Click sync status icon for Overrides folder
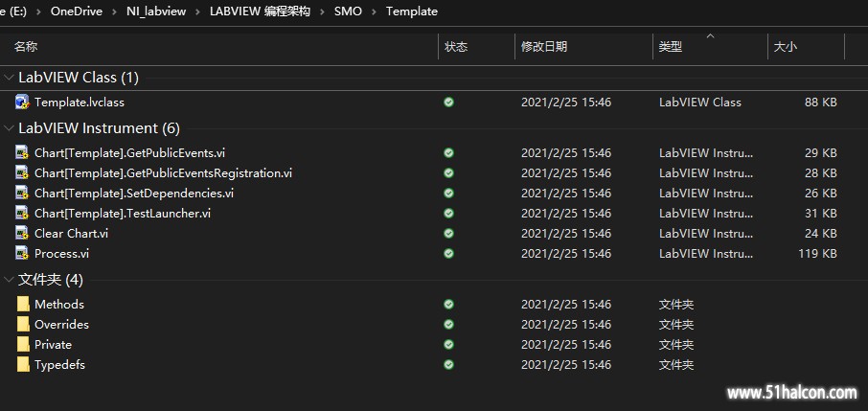 (x=449, y=324)
